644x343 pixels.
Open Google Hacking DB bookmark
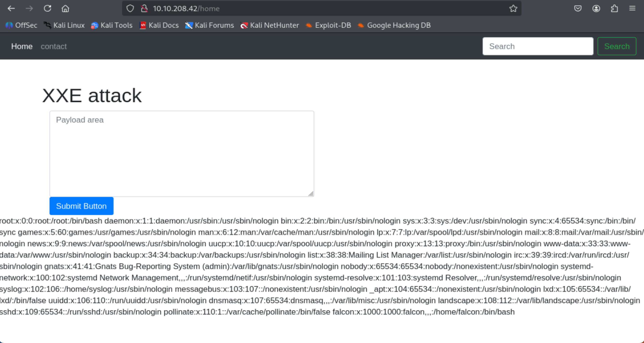tap(394, 25)
